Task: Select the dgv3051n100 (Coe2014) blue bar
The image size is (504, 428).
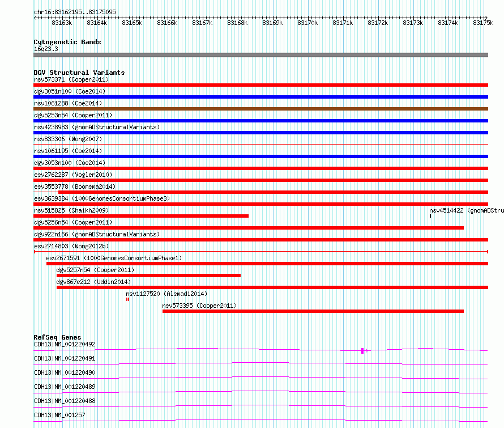Action: [x=260, y=97]
